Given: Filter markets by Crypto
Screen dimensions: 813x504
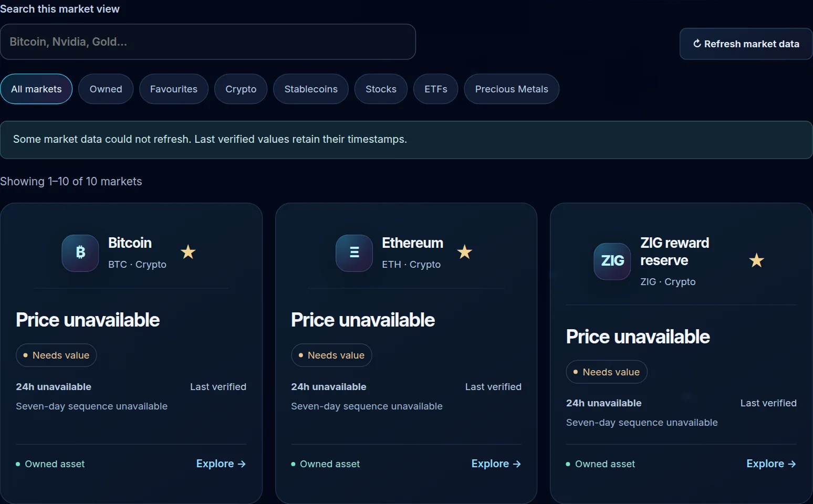Looking at the screenshot, I should 241,89.
